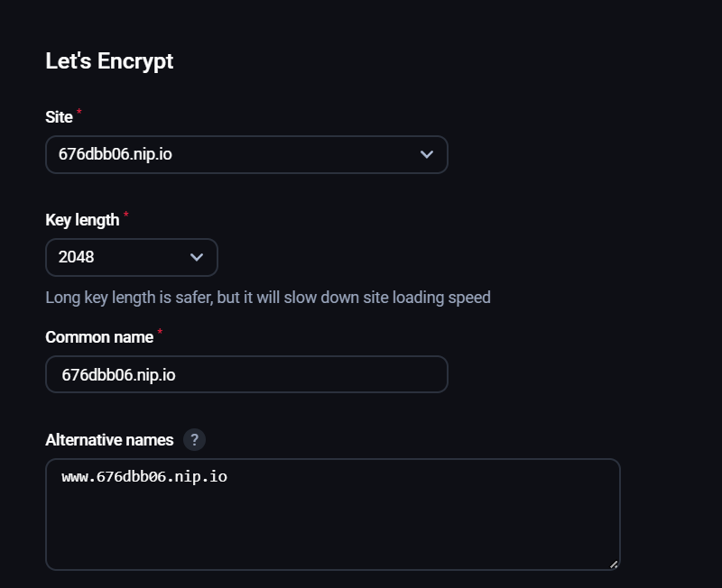The height and width of the screenshot is (588, 722).
Task: Click the hint text about long key length
Action: [268, 297]
